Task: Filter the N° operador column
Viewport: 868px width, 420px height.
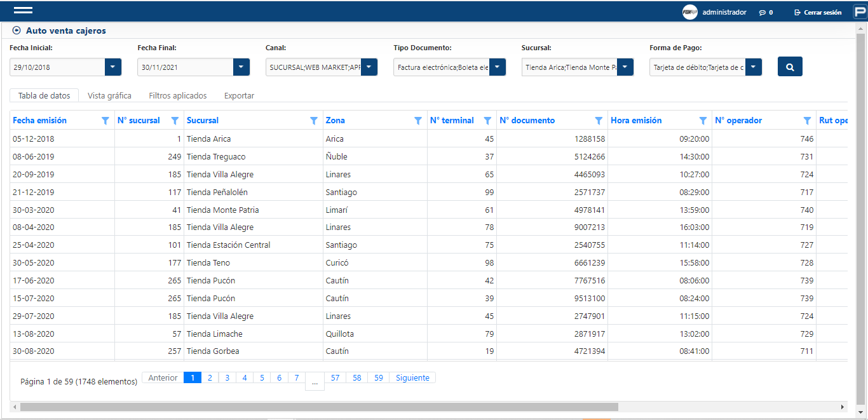Action: (x=807, y=121)
